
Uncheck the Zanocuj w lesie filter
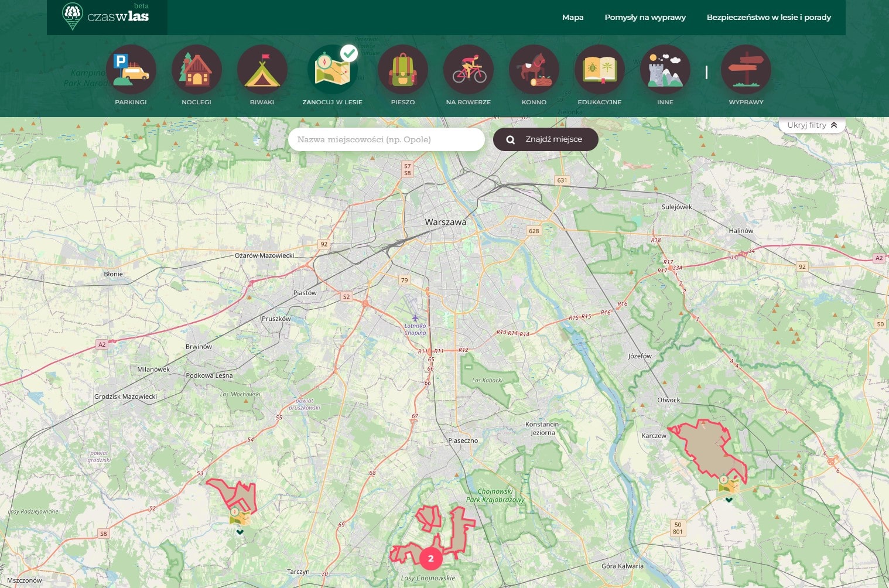click(333, 70)
